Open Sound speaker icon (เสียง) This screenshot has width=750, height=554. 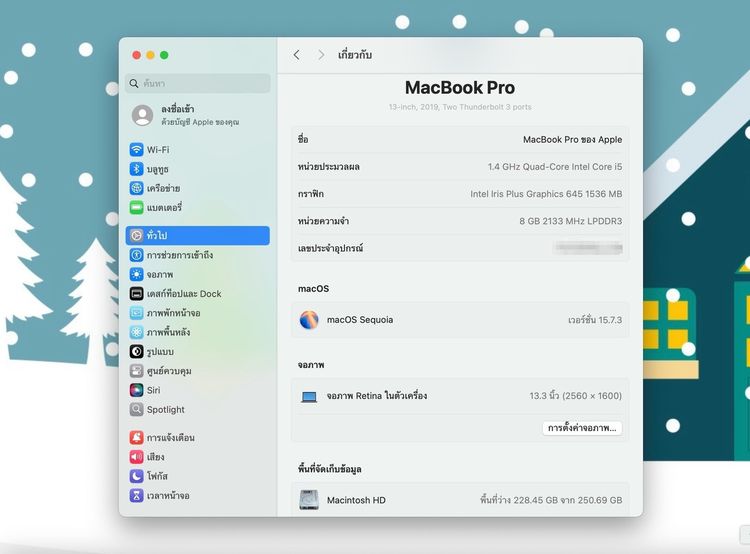pyautogui.click(x=136, y=457)
